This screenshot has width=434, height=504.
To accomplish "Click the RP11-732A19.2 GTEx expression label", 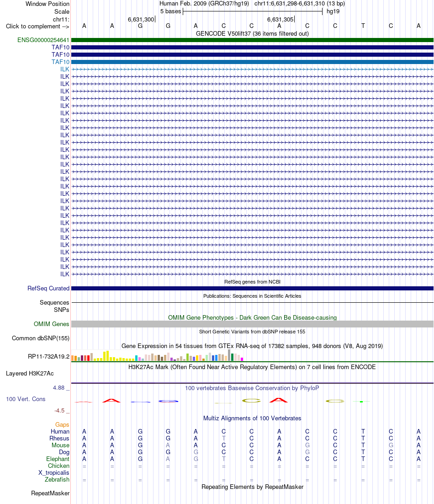I will pos(48,356).
